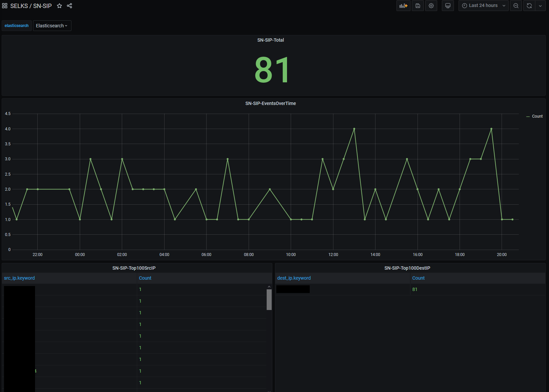Open the Elasticsearch datasource dropdown

[52, 26]
